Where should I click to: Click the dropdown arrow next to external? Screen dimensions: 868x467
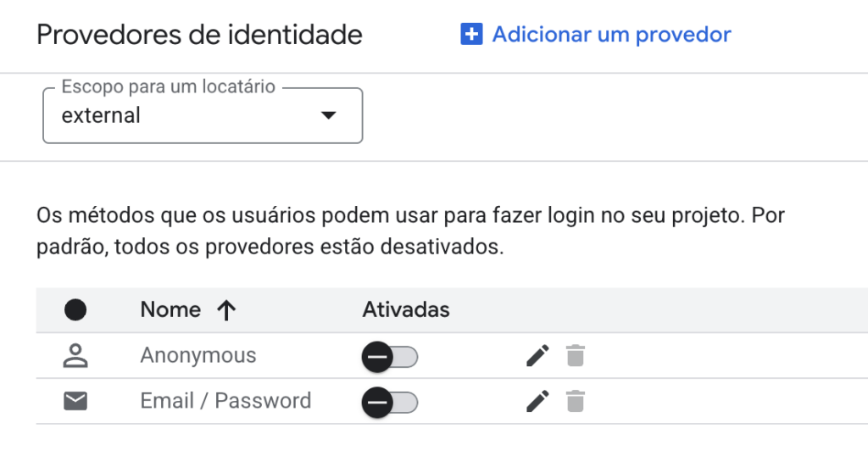(329, 115)
